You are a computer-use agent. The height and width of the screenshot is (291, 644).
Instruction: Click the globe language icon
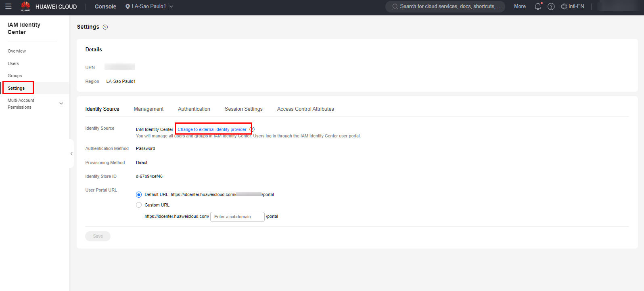pos(564,6)
